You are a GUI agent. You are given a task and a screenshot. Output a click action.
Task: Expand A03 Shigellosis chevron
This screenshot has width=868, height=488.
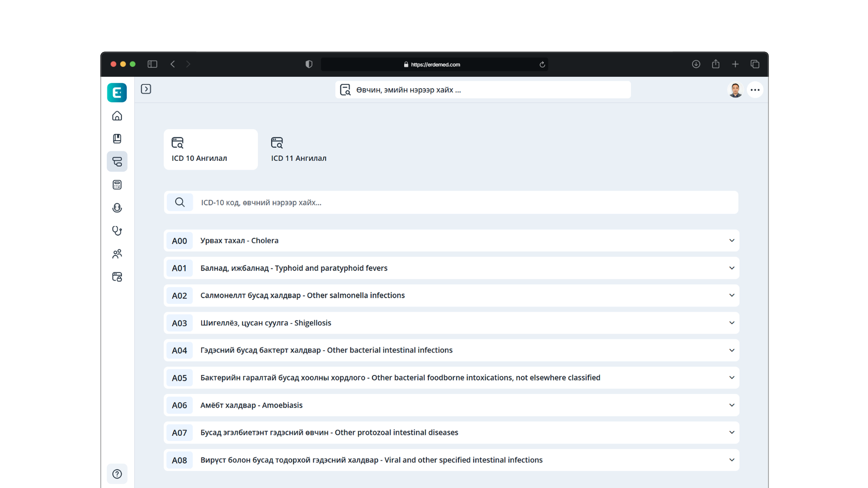[731, 323]
